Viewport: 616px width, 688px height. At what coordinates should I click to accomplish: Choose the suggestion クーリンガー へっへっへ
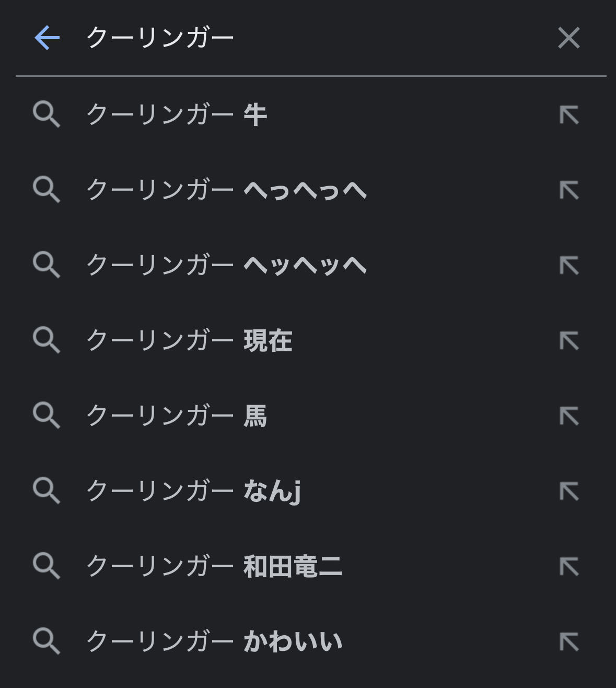point(226,190)
